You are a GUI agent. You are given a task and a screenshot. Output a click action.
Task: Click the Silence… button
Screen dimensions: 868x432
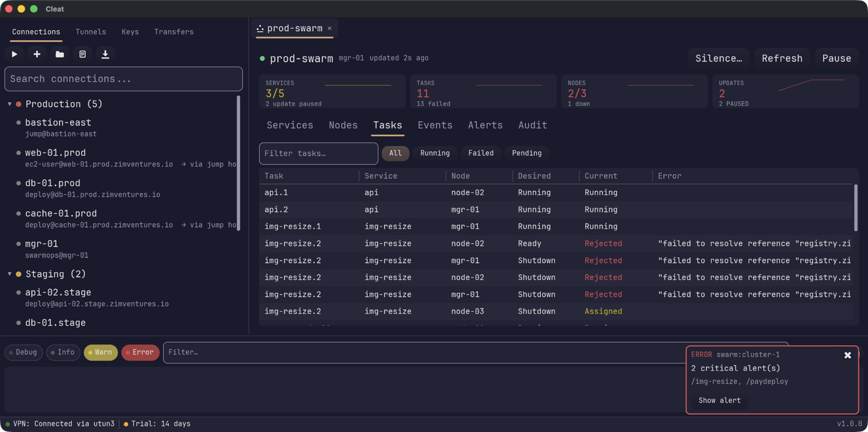click(719, 58)
